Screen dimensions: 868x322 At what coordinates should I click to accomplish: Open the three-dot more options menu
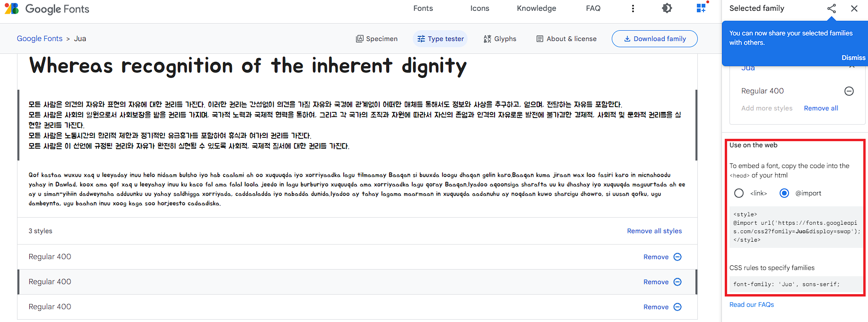[633, 8]
